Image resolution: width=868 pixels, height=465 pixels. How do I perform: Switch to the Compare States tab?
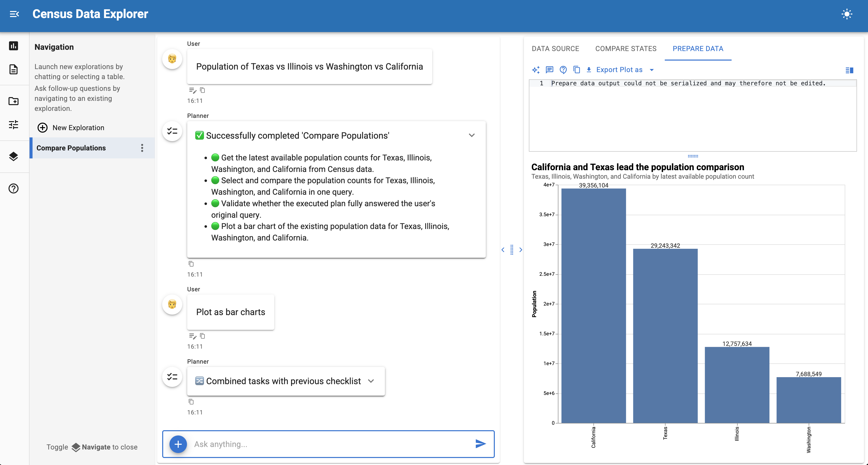pos(626,49)
